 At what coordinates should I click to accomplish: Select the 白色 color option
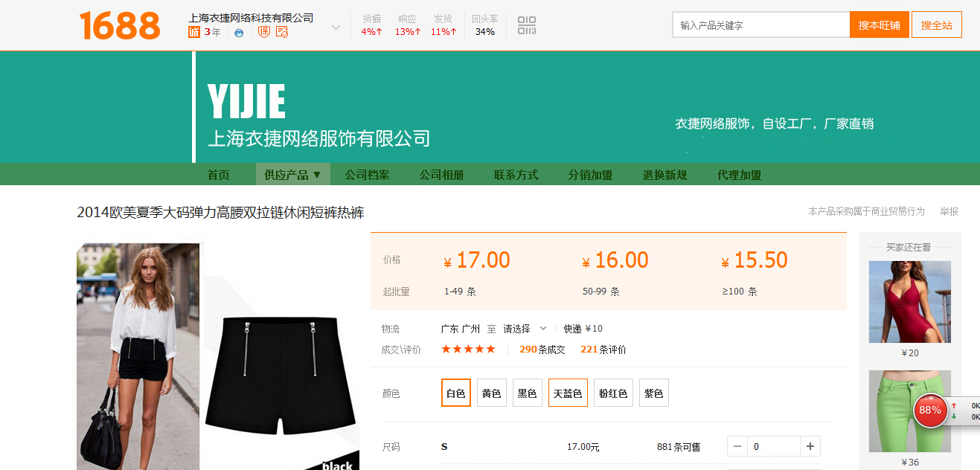456,393
